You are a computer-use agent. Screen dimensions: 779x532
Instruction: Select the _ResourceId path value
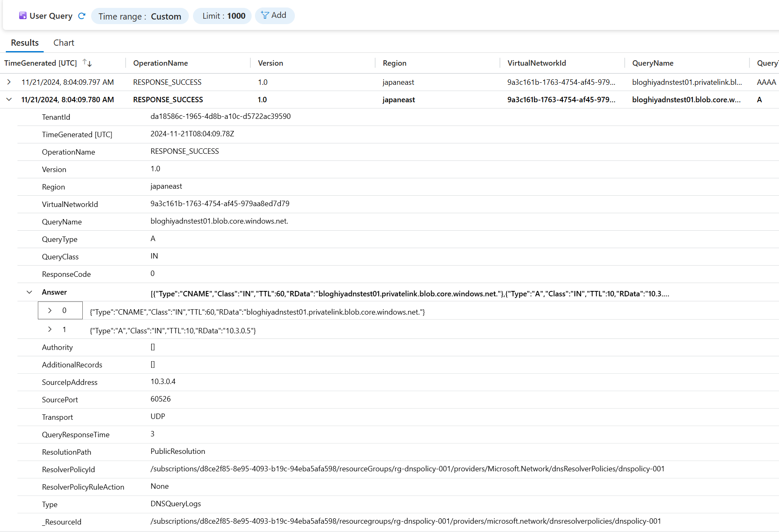(x=406, y=521)
